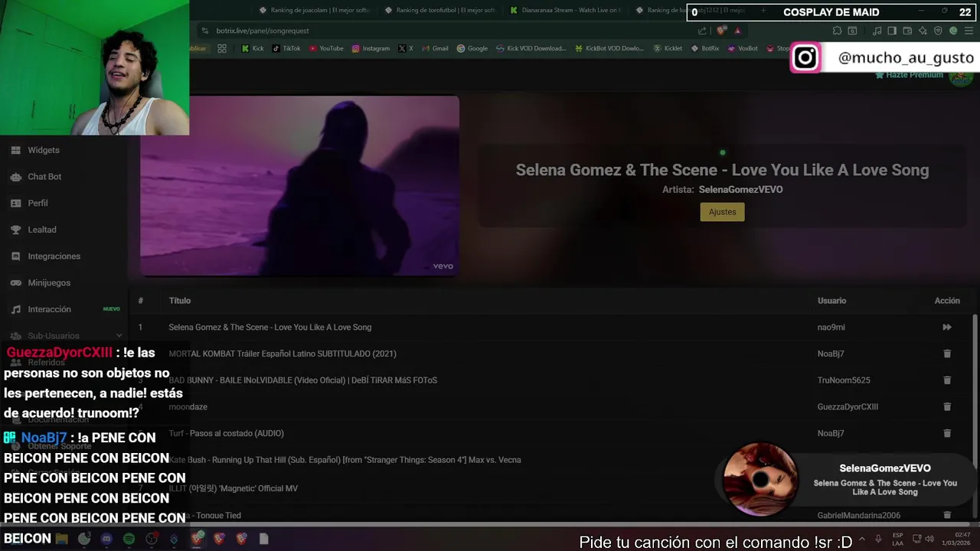Expand the Sub-Usuarios submenu
980x551 pixels.
point(119,336)
